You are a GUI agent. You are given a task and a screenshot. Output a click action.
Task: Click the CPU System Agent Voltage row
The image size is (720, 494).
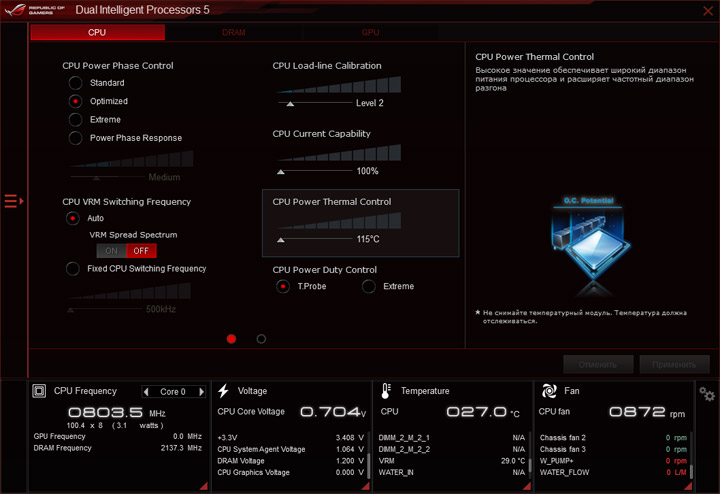[x=291, y=449]
